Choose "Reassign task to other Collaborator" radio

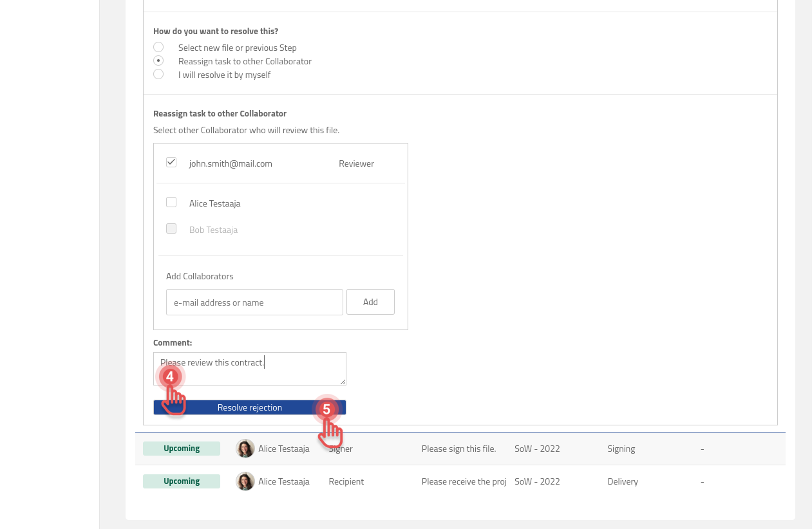pyautogui.click(x=158, y=61)
